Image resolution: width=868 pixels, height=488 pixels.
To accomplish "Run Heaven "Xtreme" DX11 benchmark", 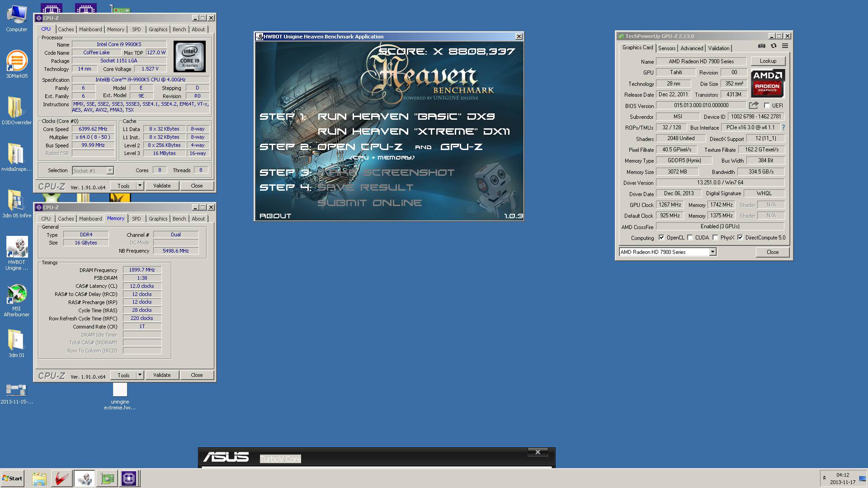I will (414, 131).
